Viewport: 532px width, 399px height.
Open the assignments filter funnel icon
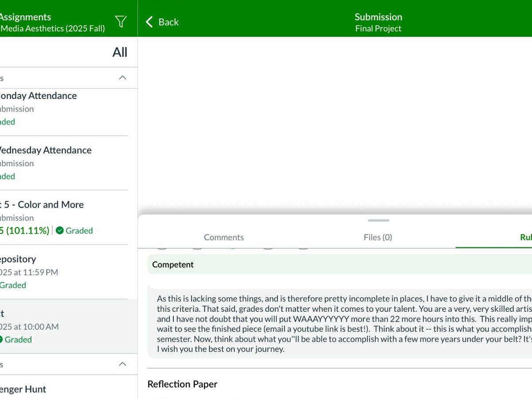(x=121, y=22)
